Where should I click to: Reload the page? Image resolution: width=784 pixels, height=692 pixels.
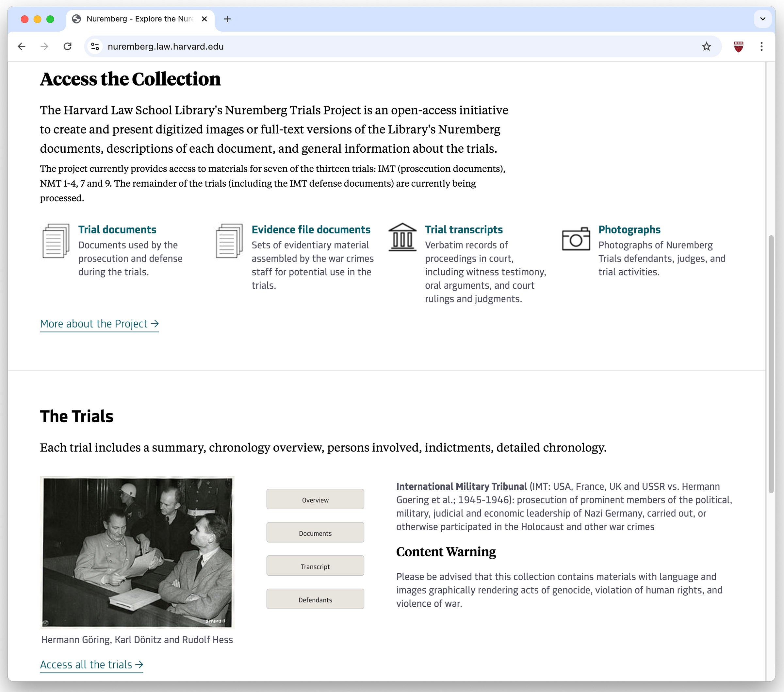coord(68,46)
